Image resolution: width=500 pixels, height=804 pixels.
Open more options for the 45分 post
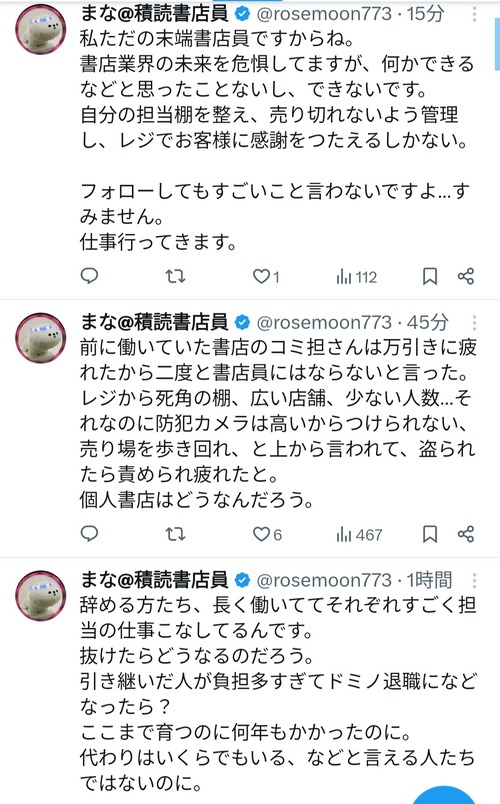475,323
